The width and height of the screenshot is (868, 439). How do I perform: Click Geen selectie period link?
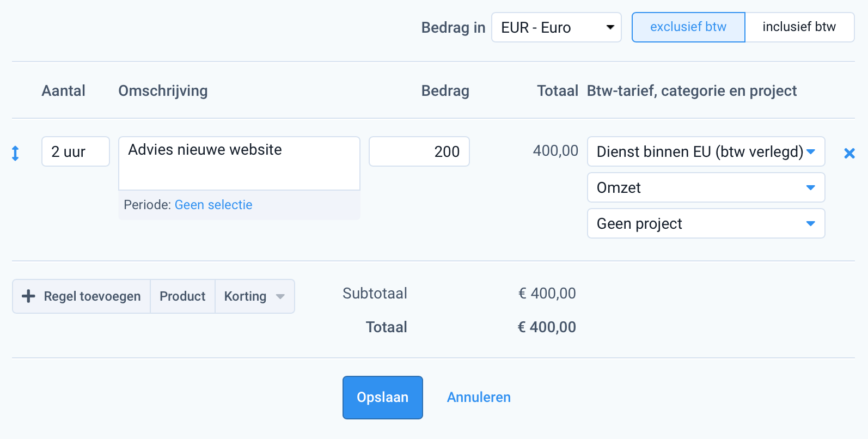(x=213, y=205)
